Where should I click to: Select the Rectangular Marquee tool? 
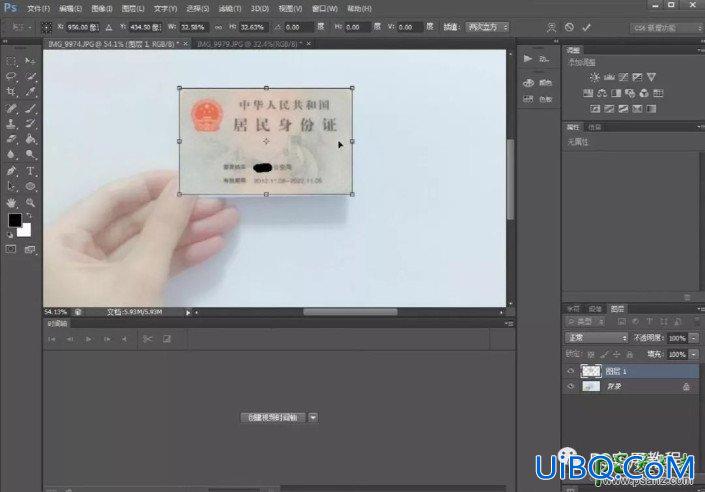click(x=11, y=61)
